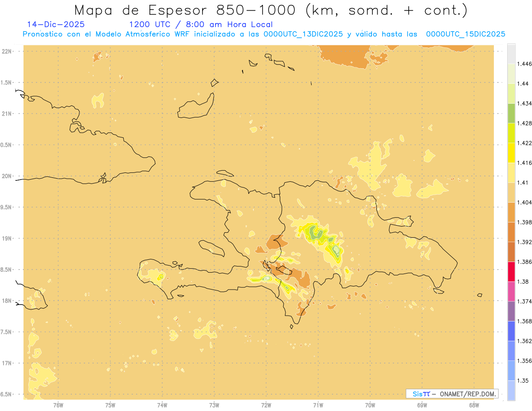Screen dimensions: 532x411
Task: Click the '9.5N' latitude label
Action: point(7,207)
